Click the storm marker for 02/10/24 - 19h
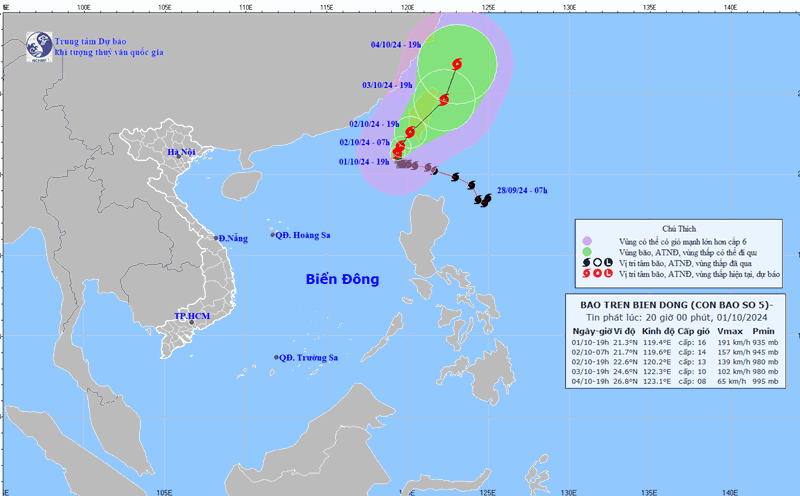This screenshot has width=800, height=496. click(410, 132)
